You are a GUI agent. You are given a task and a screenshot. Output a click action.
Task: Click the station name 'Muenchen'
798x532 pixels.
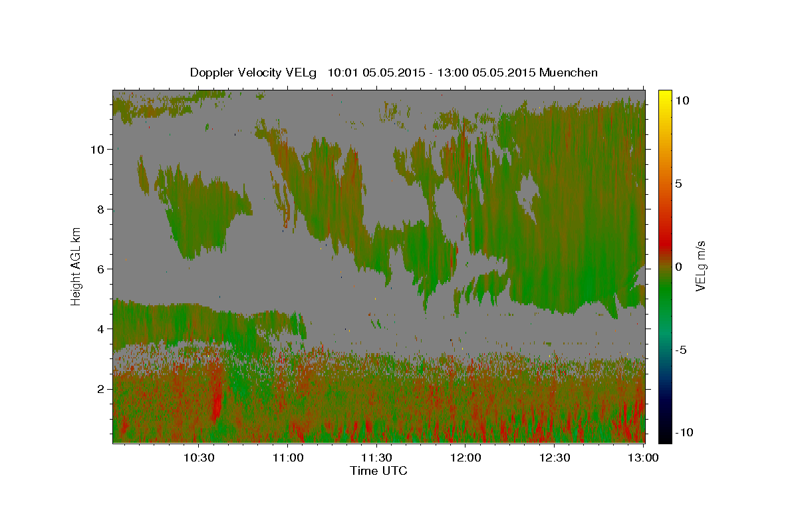[569, 72]
